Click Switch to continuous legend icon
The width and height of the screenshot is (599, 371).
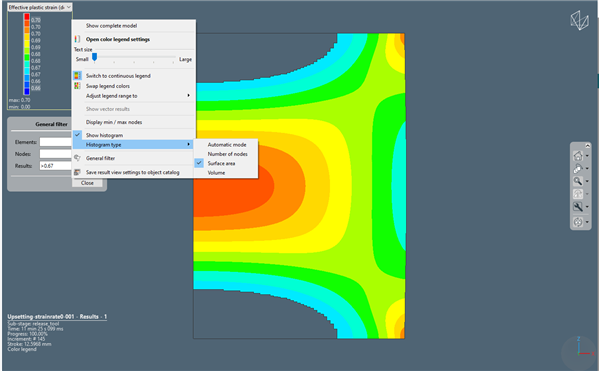[x=77, y=76]
